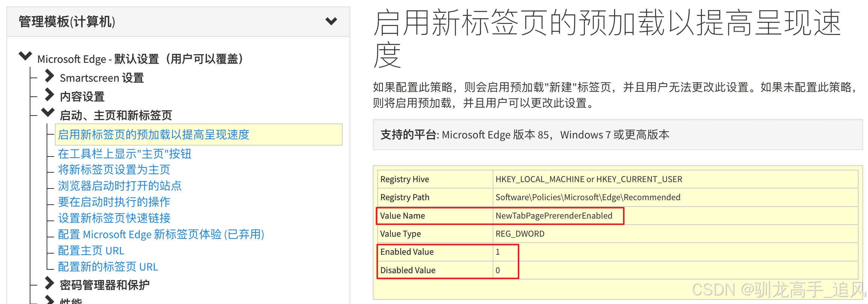Expand the 密码管理器和保护 node
This screenshot has height=304, width=868.
49,283
